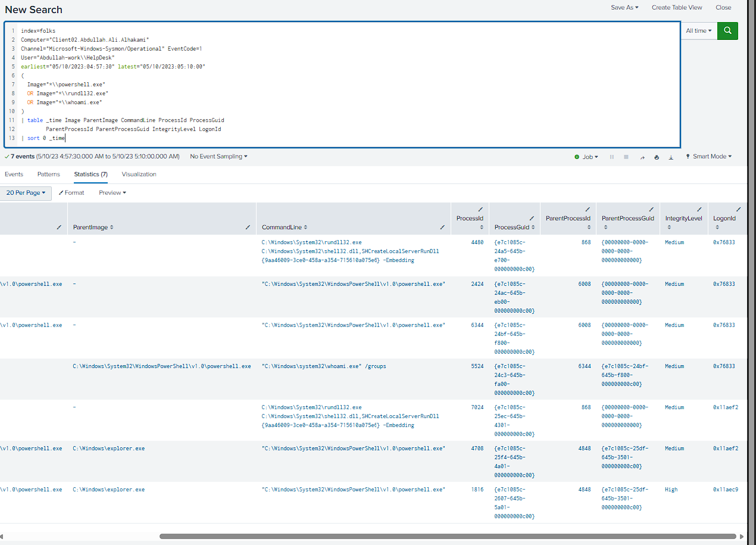Edit format of CommandLine column pencil
This screenshot has height=545, width=756.
442,228
